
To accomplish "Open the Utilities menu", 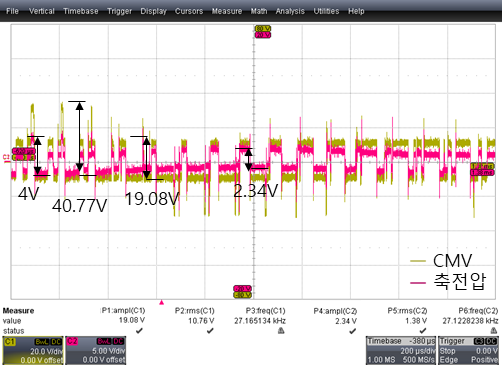I will click(x=326, y=11).
